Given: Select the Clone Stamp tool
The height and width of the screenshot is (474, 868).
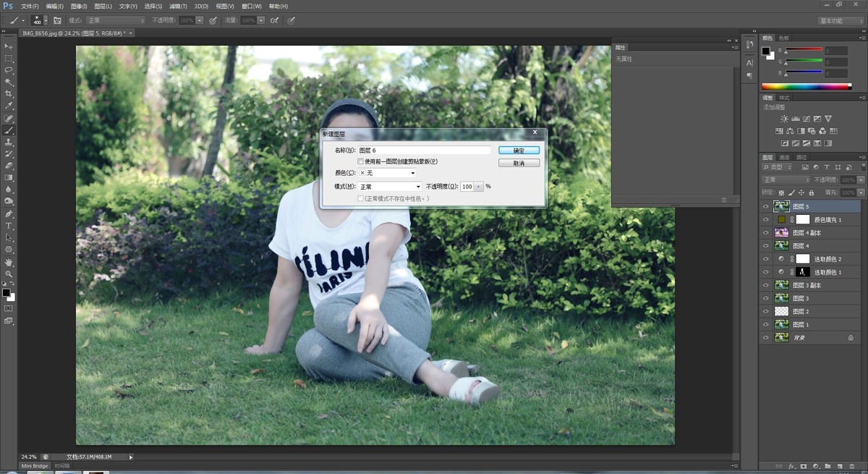Looking at the screenshot, I should point(9,142).
